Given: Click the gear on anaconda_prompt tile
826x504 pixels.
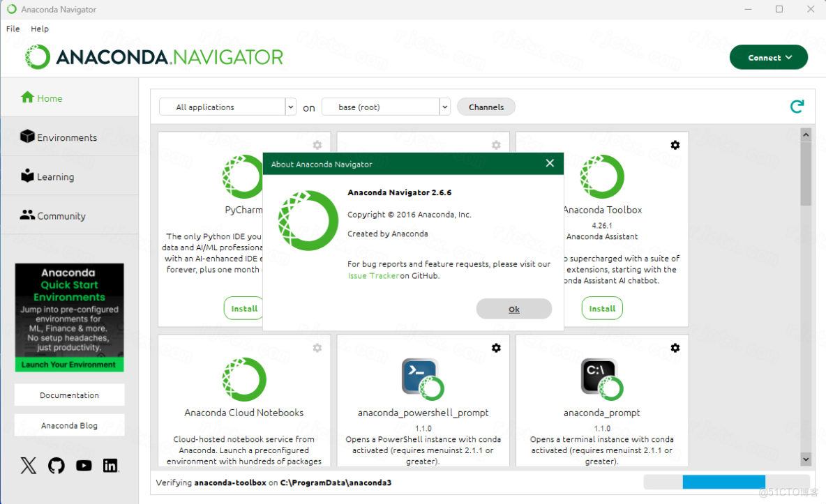Looking at the screenshot, I should coord(675,347).
